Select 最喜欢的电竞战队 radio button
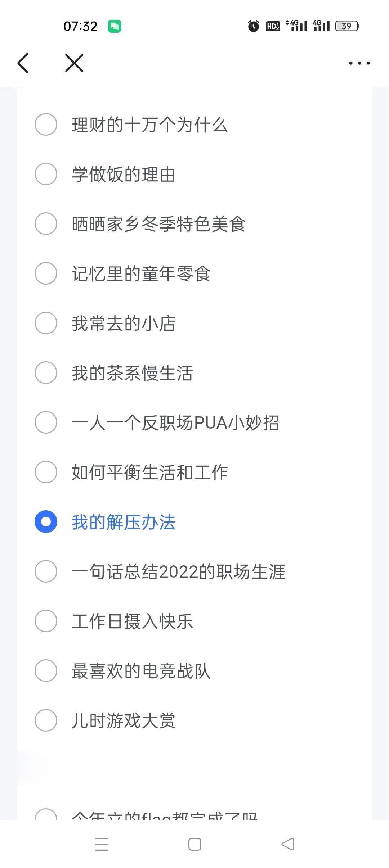The width and height of the screenshot is (389, 868). pyautogui.click(x=46, y=671)
